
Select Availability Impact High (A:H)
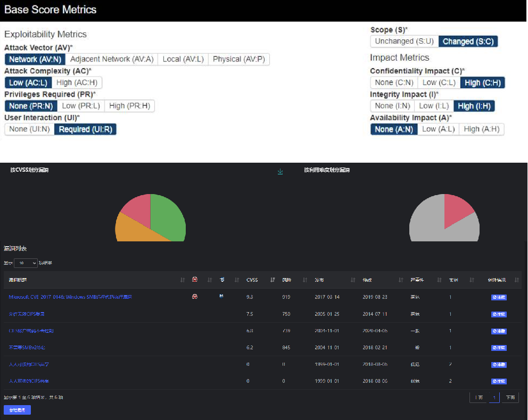(x=481, y=129)
